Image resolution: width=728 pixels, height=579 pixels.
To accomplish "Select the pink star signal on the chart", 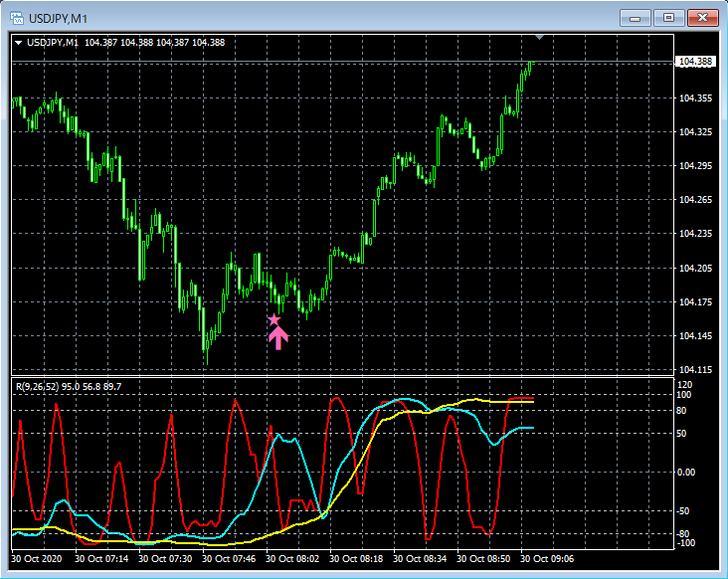I will coord(273,319).
